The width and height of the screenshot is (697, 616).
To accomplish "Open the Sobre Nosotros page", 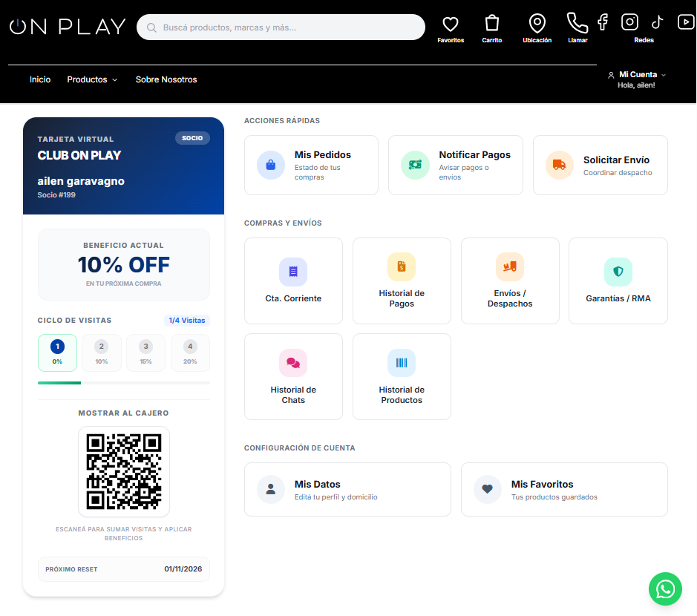I will point(166,79).
